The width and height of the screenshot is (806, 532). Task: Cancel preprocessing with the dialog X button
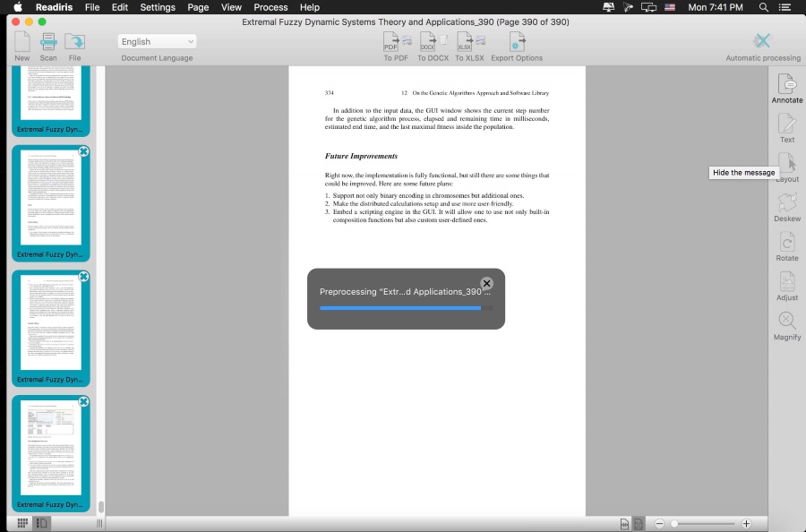487,283
